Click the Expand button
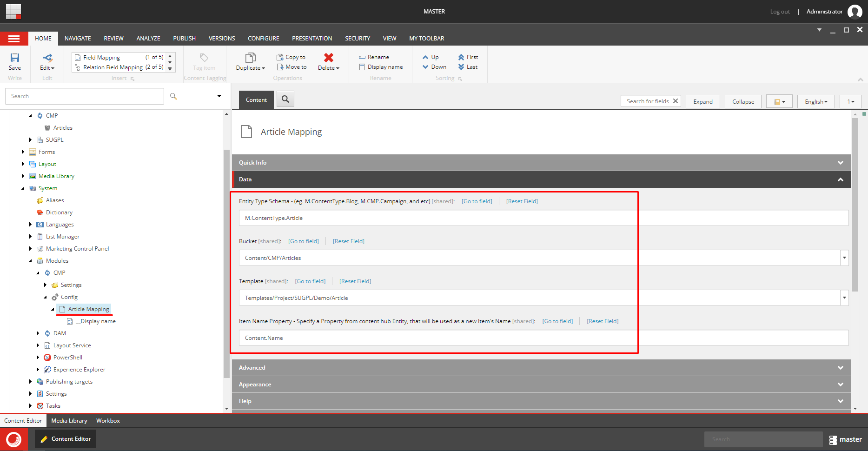868x451 pixels. [x=703, y=101]
